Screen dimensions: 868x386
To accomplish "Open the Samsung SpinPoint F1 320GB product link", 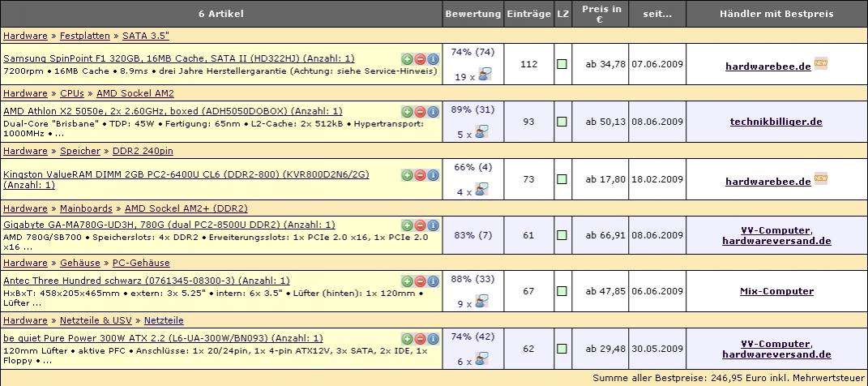I will click(x=179, y=58).
